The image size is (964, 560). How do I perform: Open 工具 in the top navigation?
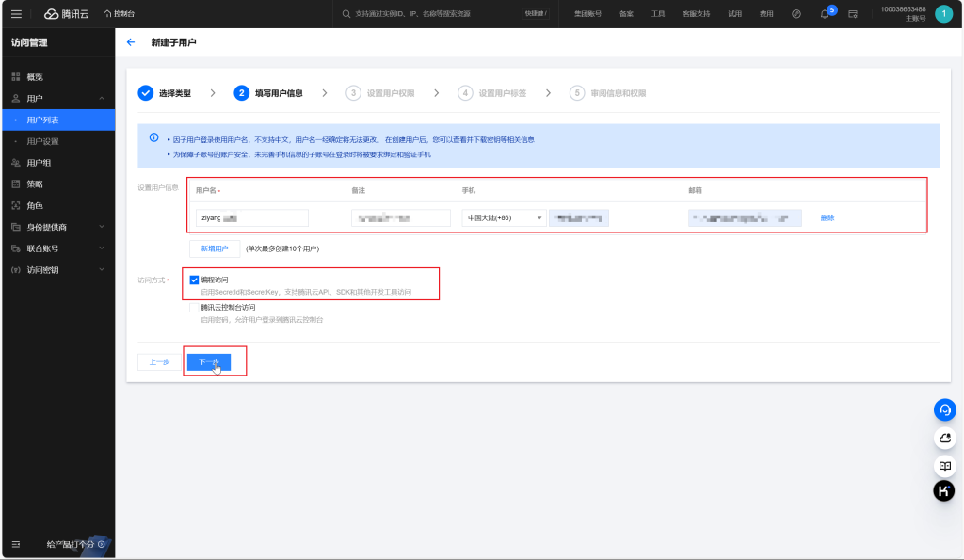coord(658,14)
